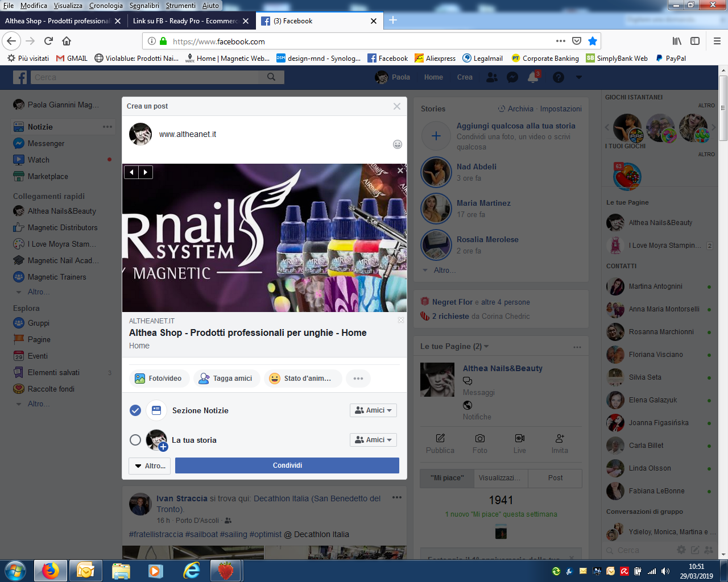Show next link preview image
728x582 pixels.
click(x=146, y=172)
